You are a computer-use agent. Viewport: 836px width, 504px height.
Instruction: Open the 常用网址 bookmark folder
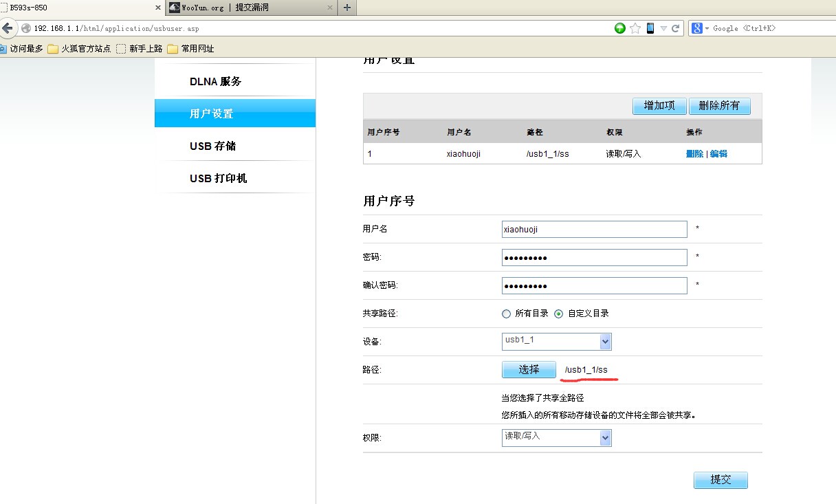(190, 49)
